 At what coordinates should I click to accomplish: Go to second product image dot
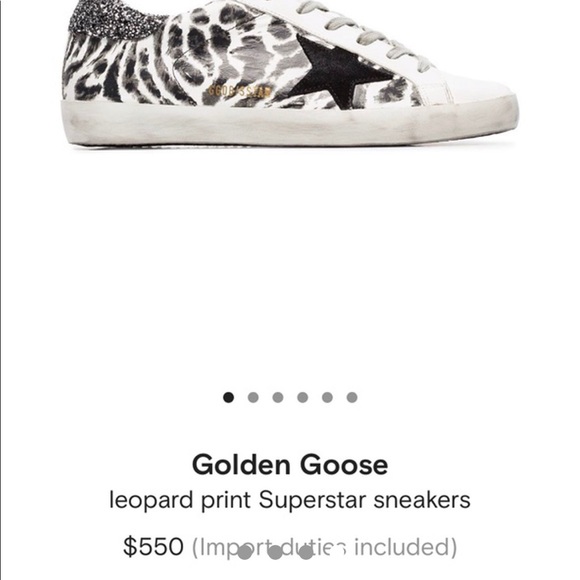(253, 397)
